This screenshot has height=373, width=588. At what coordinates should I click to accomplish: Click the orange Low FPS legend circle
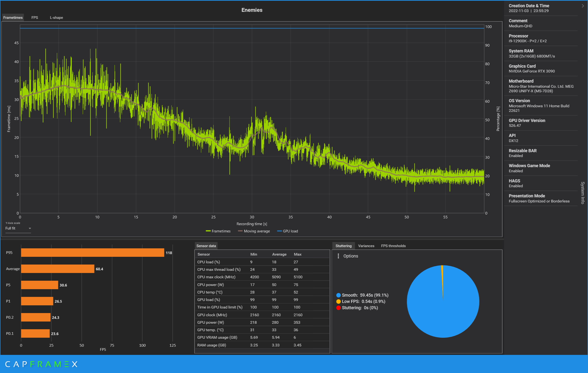tap(338, 301)
